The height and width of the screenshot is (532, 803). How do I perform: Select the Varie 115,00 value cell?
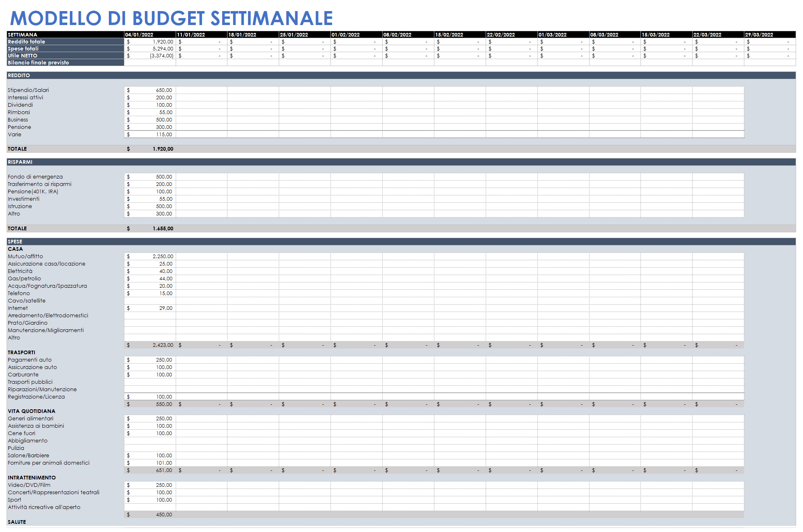[150, 135]
